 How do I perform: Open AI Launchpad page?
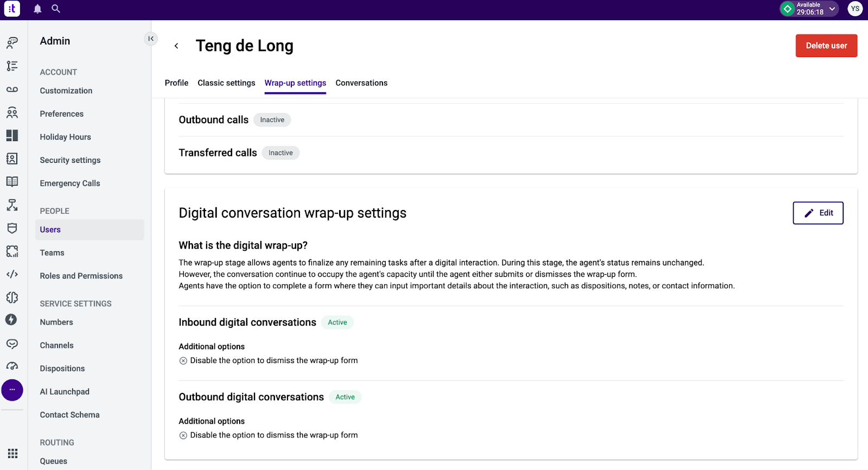click(x=65, y=392)
